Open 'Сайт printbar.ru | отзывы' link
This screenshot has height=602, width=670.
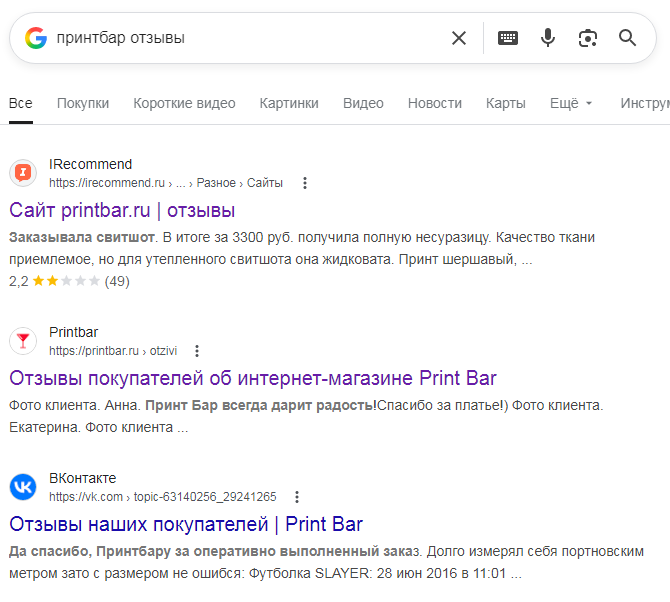tap(122, 211)
